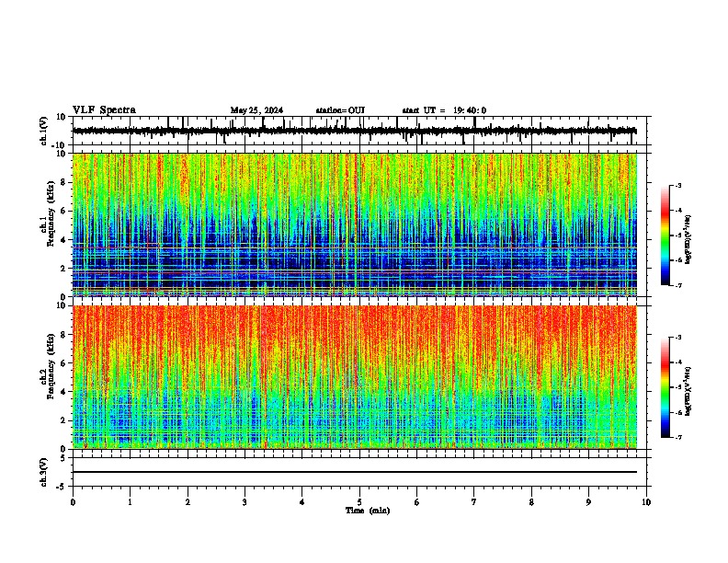Click inside the ch.1 spectrogram panel
The image size is (728, 563).
pyautogui.click(x=354, y=224)
